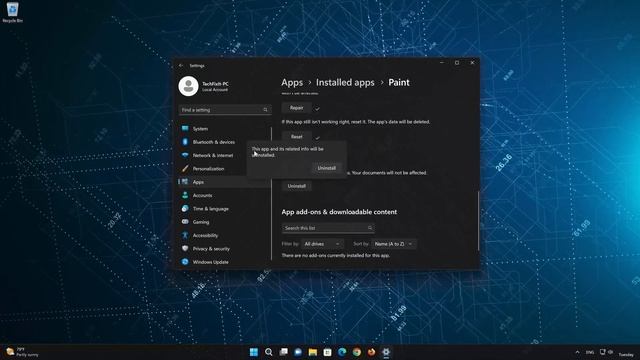Viewport: 640px width, 360px height.
Task: Click the Windows Update arrows icon
Action: tap(185, 262)
